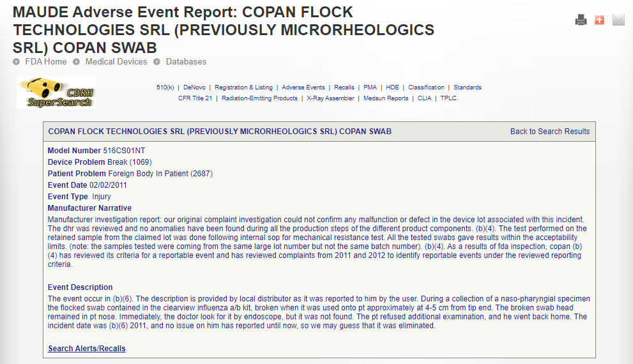This screenshot has height=364, width=633.
Task: Go to Recalls database
Action: pyautogui.click(x=344, y=87)
